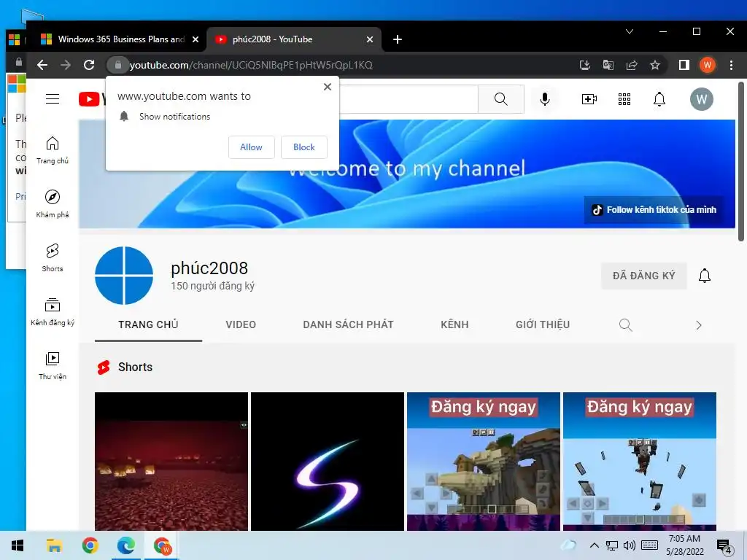Click the 150 người đăng ký text
Viewport: 747px width, 560px height.
[212, 286]
